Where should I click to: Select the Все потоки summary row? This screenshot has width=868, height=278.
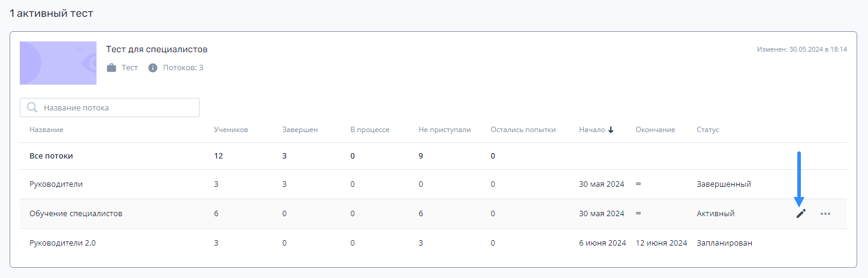pyautogui.click(x=433, y=156)
